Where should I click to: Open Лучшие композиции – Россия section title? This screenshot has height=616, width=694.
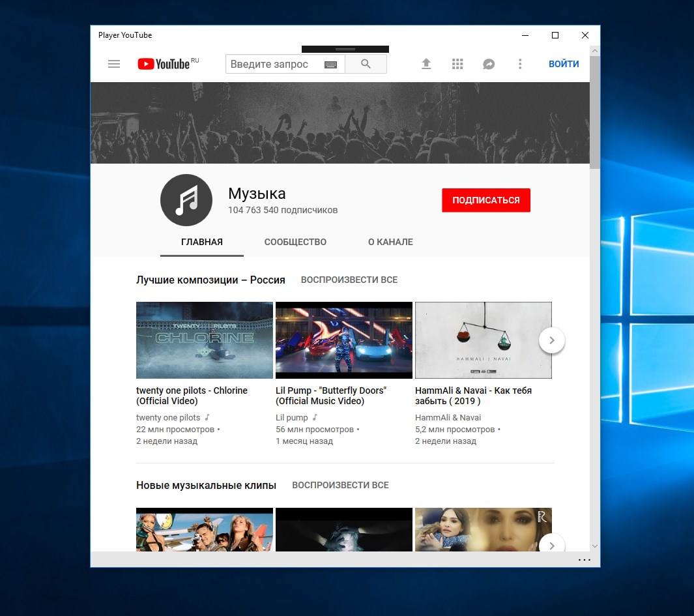[210, 280]
